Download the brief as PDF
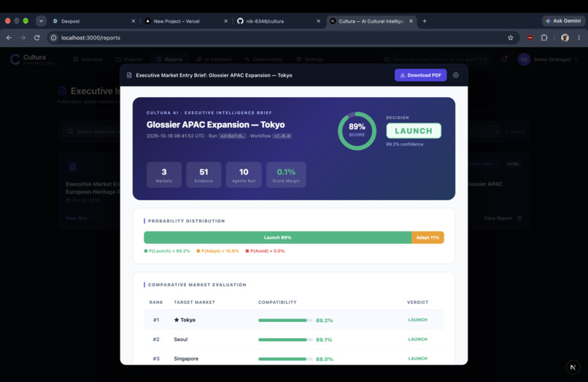The width and height of the screenshot is (588, 382). pos(420,75)
